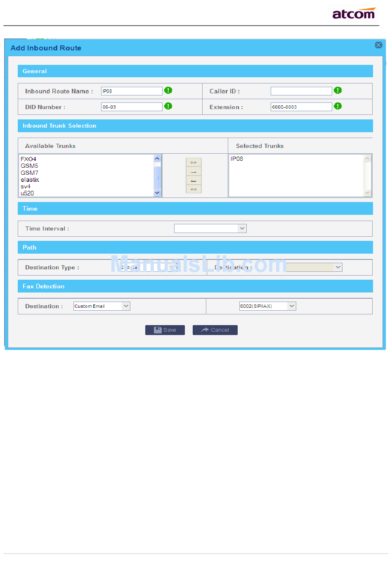Save the inbound route

(165, 330)
